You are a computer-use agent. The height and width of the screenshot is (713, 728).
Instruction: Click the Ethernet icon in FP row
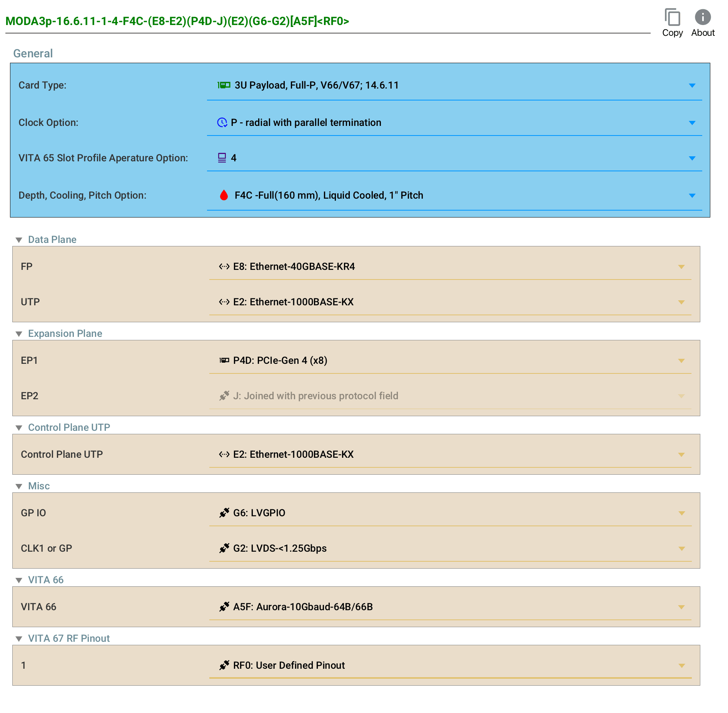pyautogui.click(x=224, y=266)
